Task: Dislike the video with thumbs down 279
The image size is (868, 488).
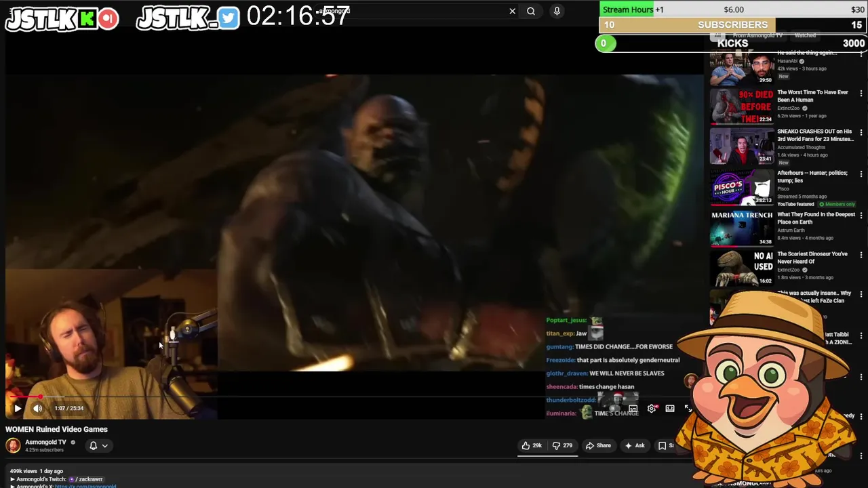Action: tap(562, 445)
